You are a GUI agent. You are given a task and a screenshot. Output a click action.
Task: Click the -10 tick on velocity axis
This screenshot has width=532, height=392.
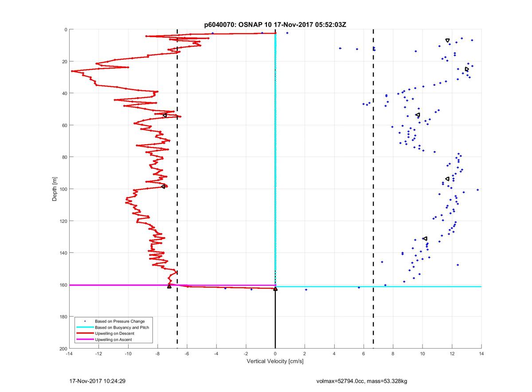click(x=128, y=354)
